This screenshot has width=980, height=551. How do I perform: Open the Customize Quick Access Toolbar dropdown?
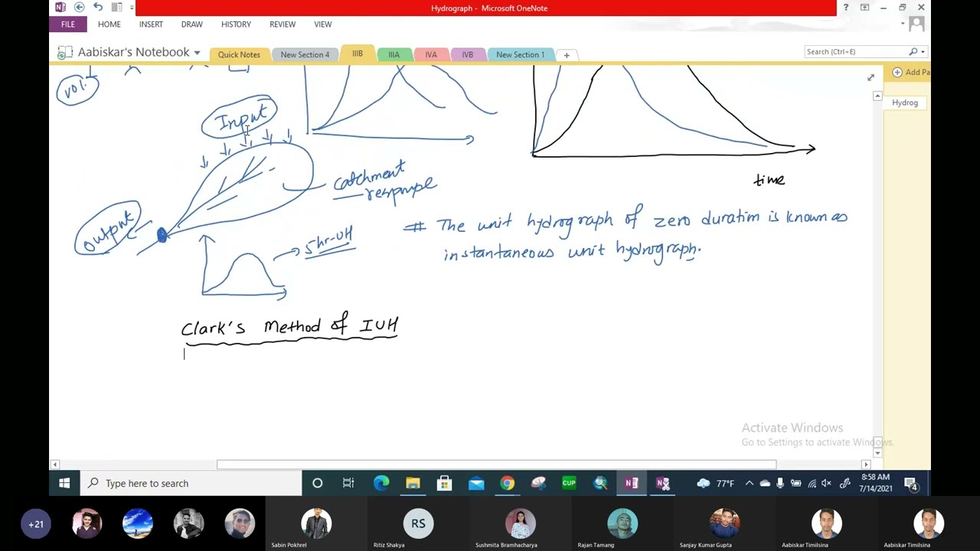pyautogui.click(x=132, y=8)
